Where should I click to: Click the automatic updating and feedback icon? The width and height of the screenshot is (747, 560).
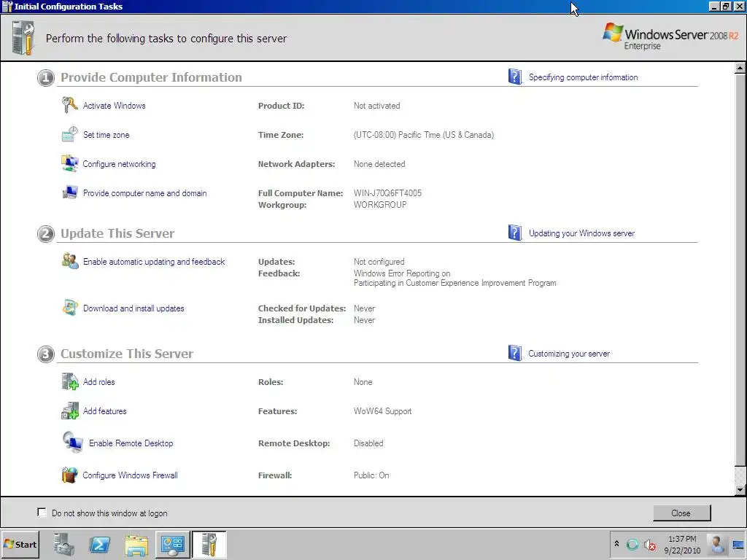70,261
